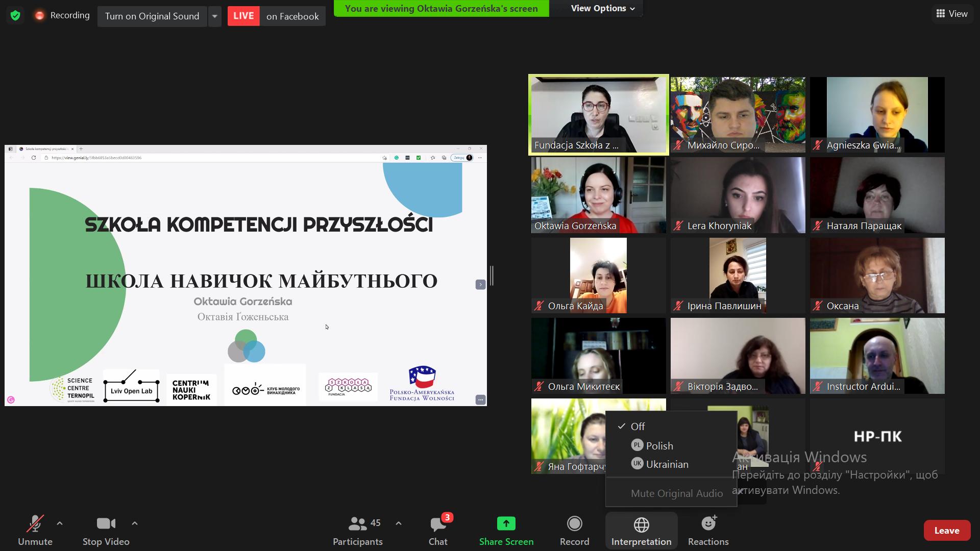Screen dimensions: 980x551
Task: Open the View Options dropdown
Action: point(602,9)
